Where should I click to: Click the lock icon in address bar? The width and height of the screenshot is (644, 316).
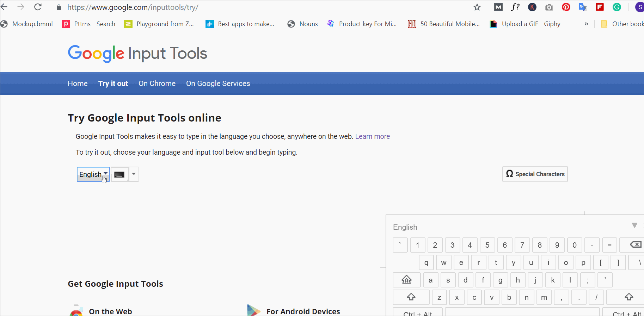(59, 7)
